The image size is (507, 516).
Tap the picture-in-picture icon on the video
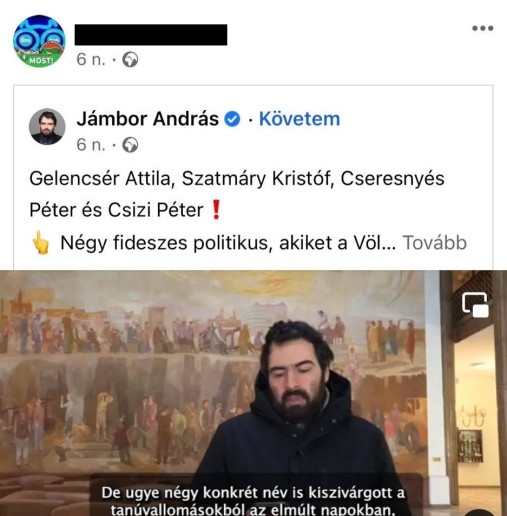(x=475, y=304)
